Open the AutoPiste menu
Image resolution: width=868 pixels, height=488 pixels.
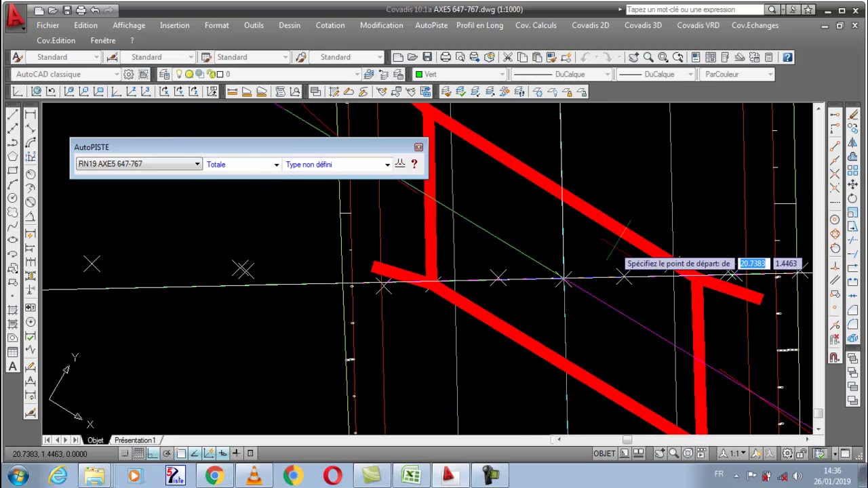(431, 25)
